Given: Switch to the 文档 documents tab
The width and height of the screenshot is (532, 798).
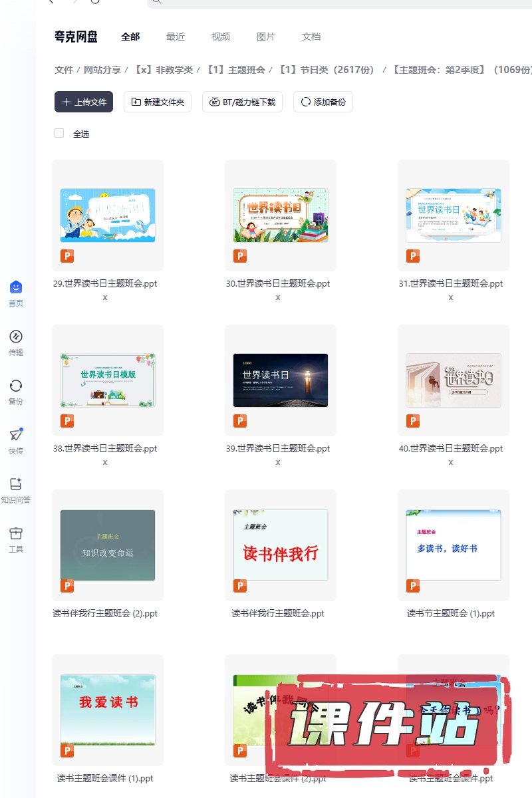Looking at the screenshot, I should click(x=311, y=37).
